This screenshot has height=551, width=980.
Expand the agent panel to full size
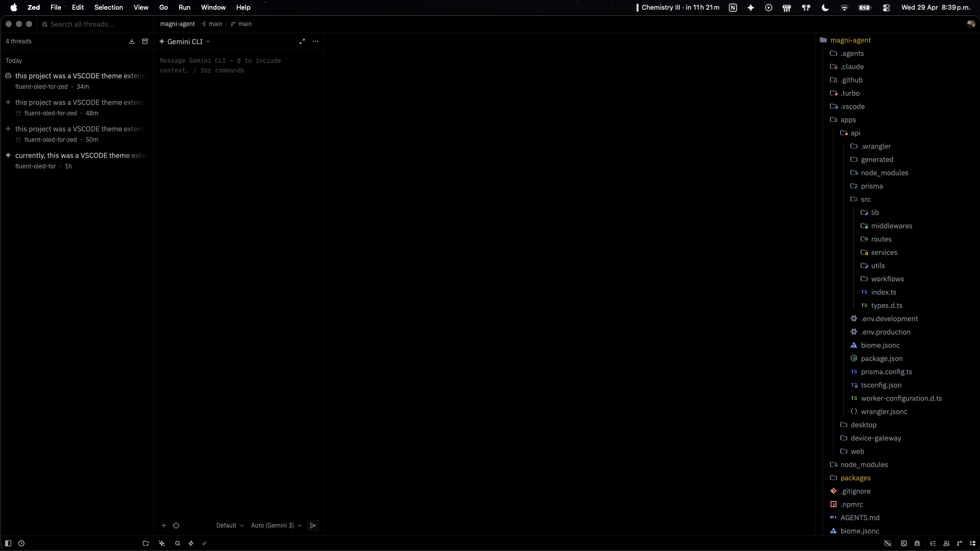(302, 41)
